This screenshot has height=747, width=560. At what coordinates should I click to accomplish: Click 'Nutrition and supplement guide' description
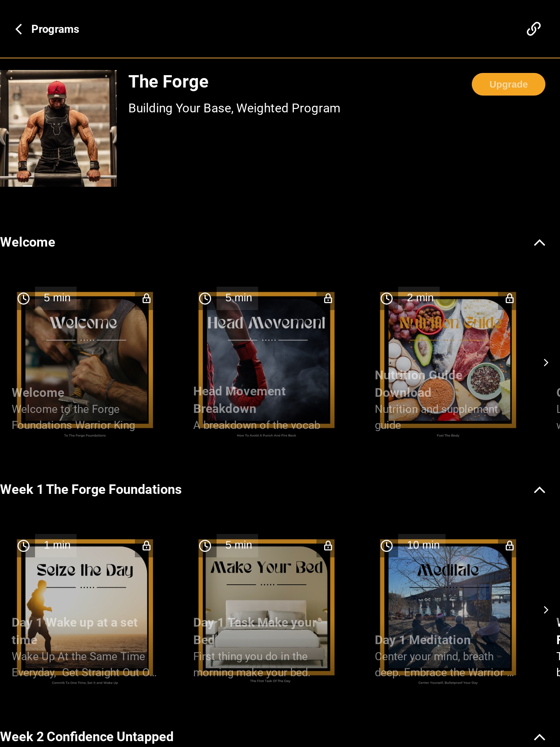pyautogui.click(x=436, y=417)
